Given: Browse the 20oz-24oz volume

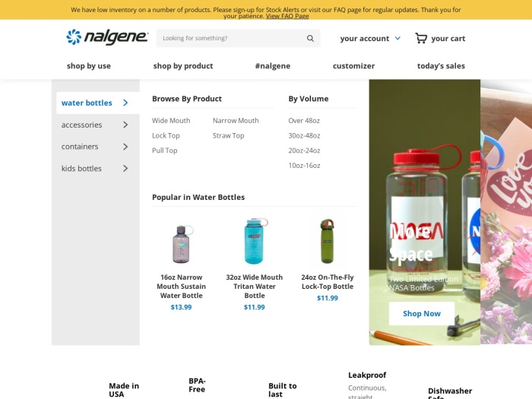Looking at the screenshot, I should (304, 150).
